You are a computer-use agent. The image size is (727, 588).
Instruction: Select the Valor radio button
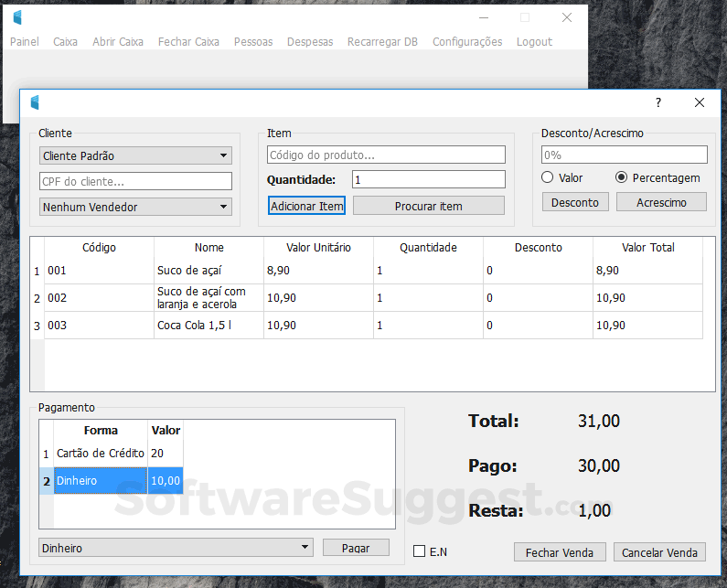[547, 177]
